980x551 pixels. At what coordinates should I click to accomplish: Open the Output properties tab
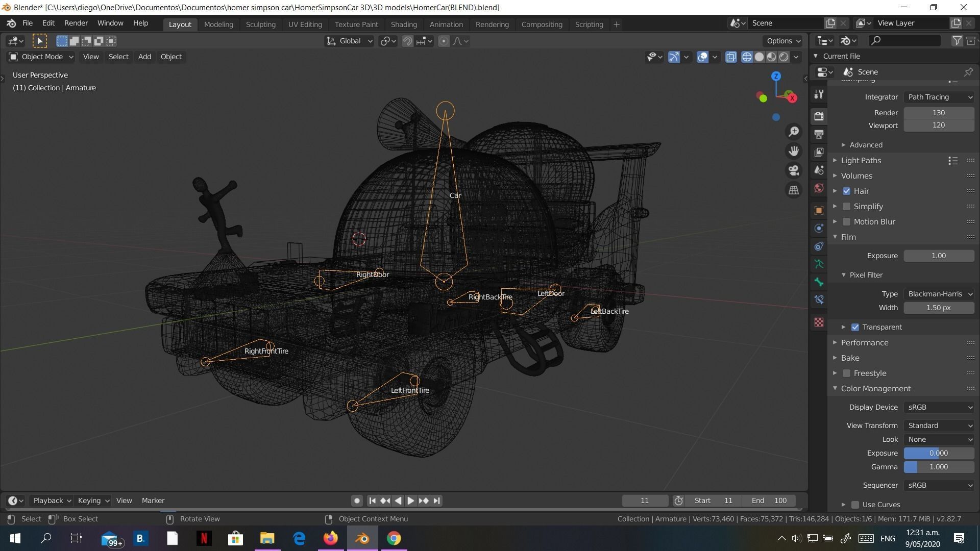[x=819, y=134]
